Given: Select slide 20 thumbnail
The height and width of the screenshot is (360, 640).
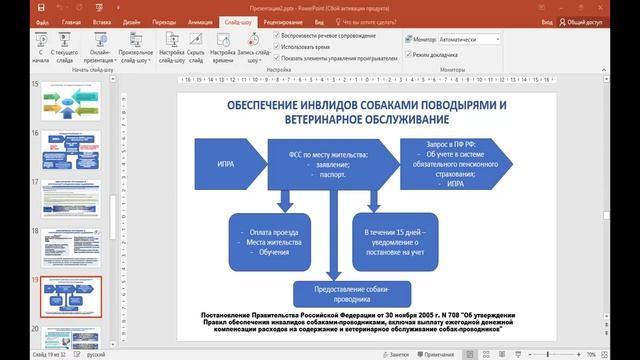Looking at the screenshot, I should pos(71,338).
